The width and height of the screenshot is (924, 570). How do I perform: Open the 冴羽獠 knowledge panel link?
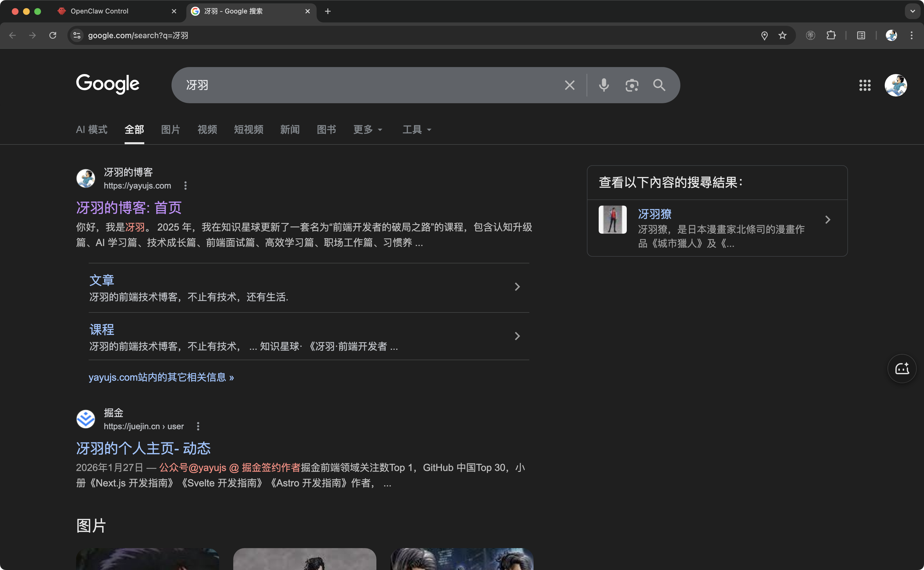pos(654,214)
